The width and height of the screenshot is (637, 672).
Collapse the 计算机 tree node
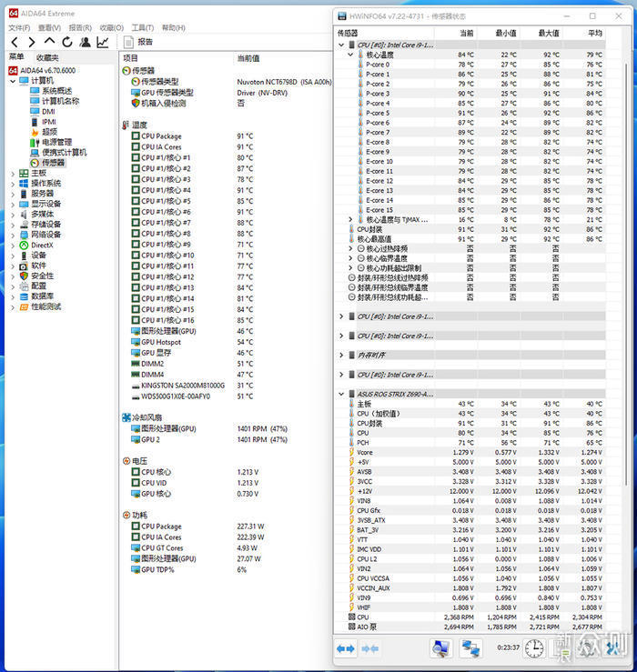pos(13,81)
